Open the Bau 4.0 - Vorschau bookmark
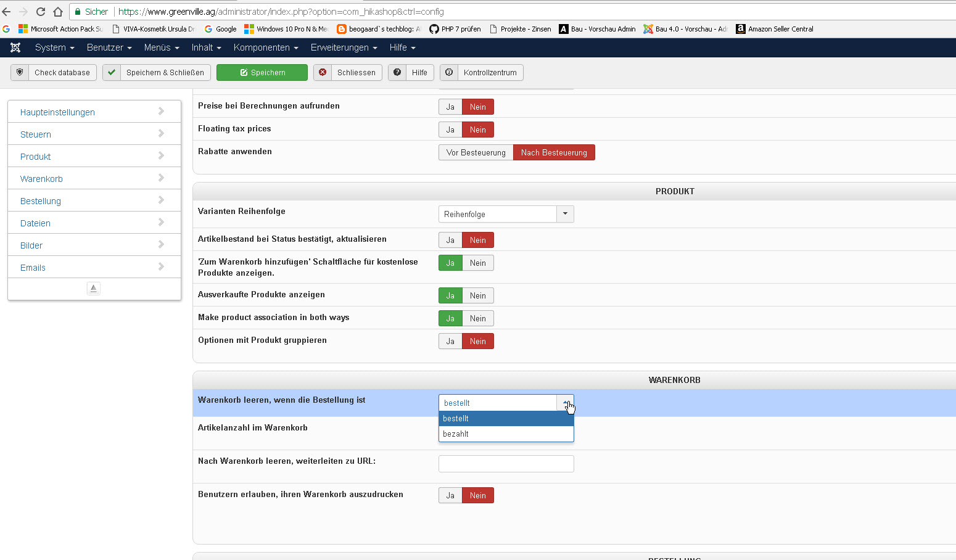This screenshot has width=956, height=560. (x=685, y=29)
